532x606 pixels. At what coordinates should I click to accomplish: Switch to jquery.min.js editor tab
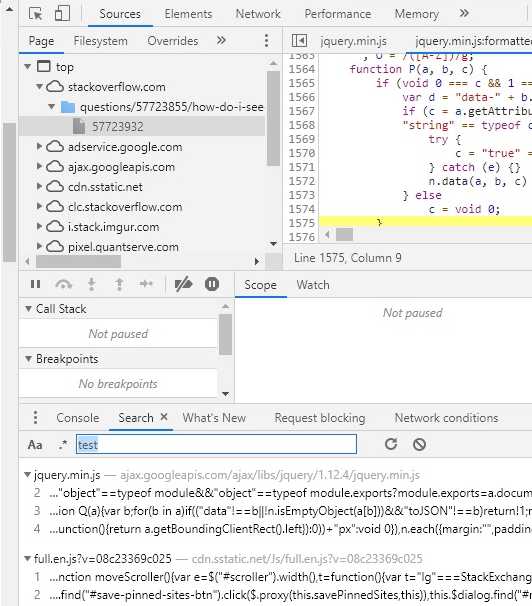tap(353, 41)
